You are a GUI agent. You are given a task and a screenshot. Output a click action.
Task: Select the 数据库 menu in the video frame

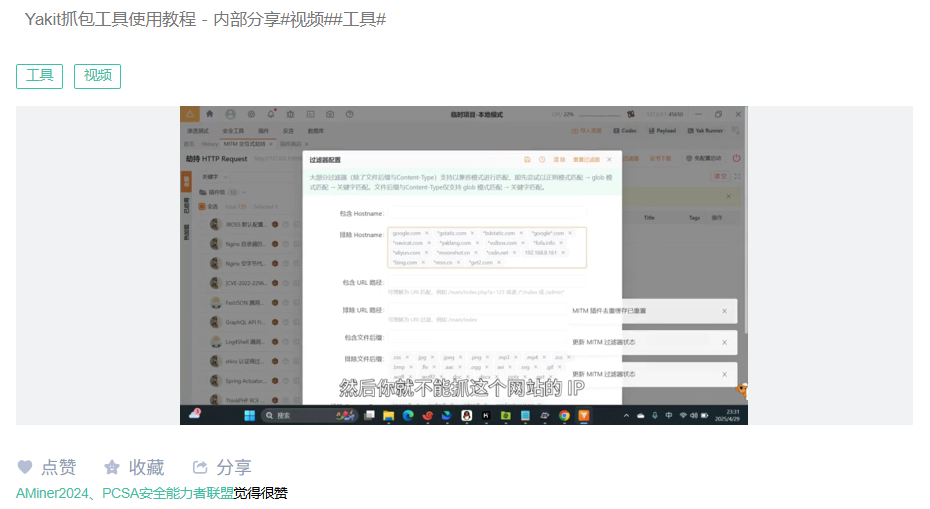316,131
